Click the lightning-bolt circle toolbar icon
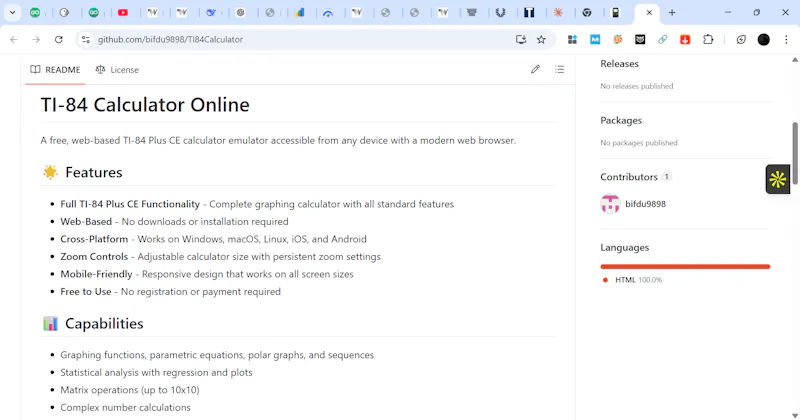 tap(741, 39)
